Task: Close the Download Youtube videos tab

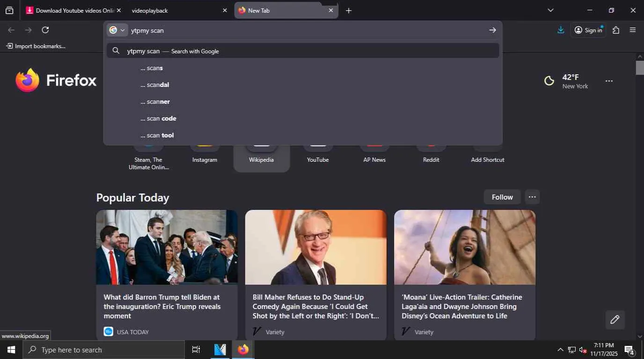Action: (118, 10)
